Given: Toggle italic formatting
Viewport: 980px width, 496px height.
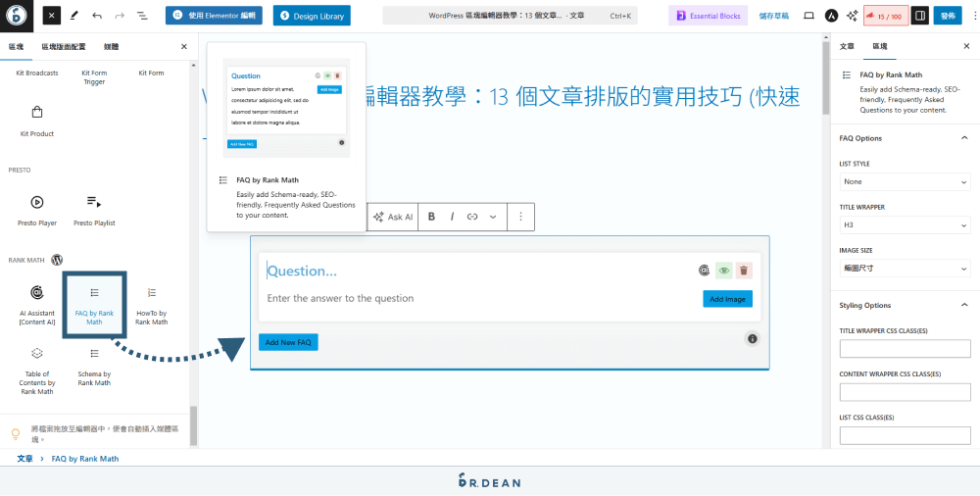Looking at the screenshot, I should coord(452,217).
